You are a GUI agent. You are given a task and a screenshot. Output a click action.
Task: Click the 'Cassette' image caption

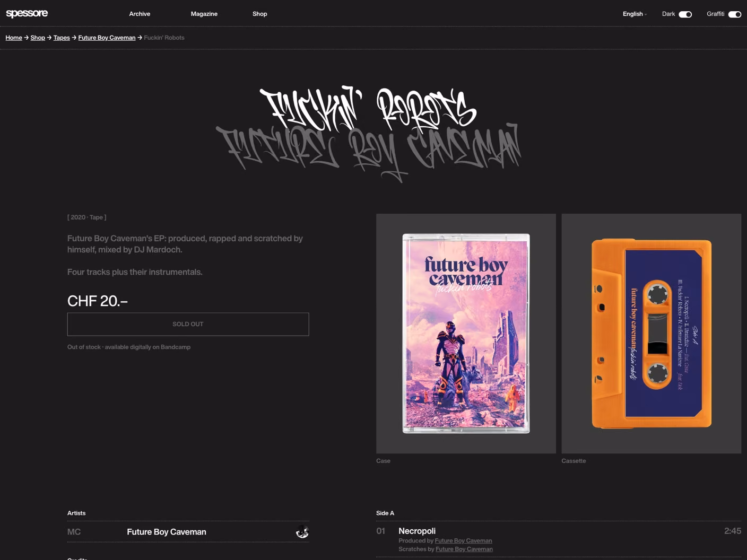[574, 461]
